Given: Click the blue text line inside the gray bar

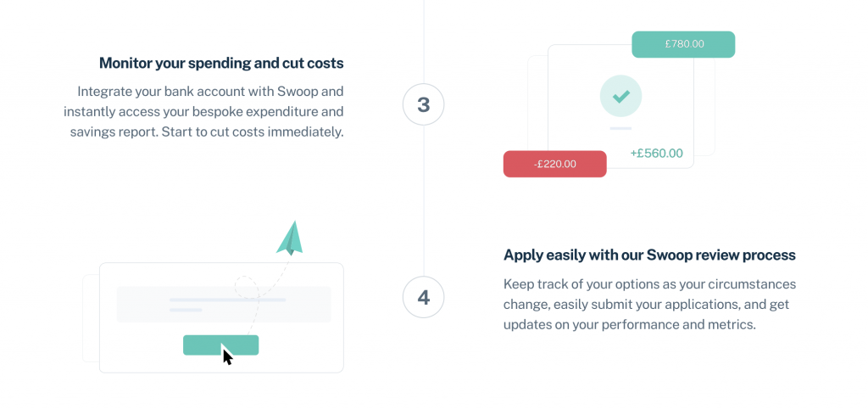Looking at the screenshot, I should pos(226,300).
